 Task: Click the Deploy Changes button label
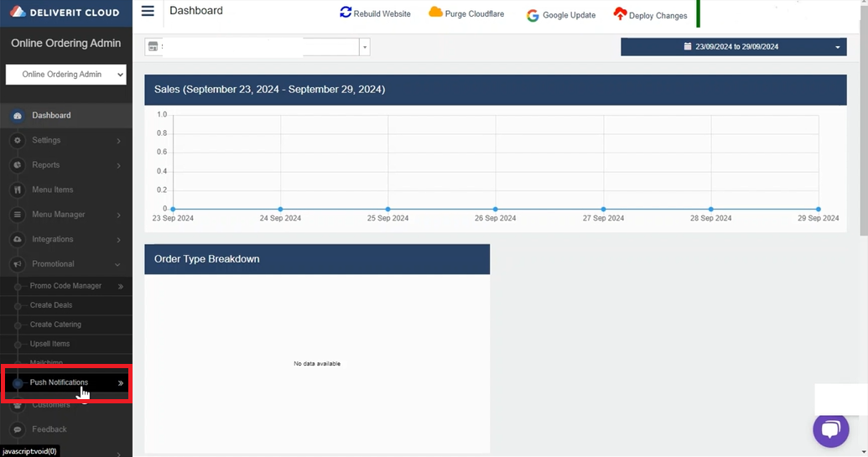tap(658, 16)
